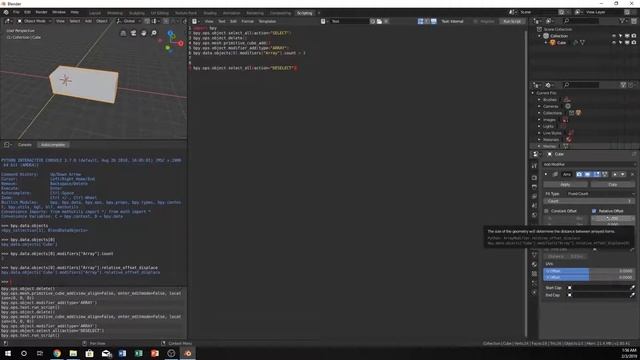Open the Object Mode dropdown
This screenshot has height=360, width=640.
(35, 21)
